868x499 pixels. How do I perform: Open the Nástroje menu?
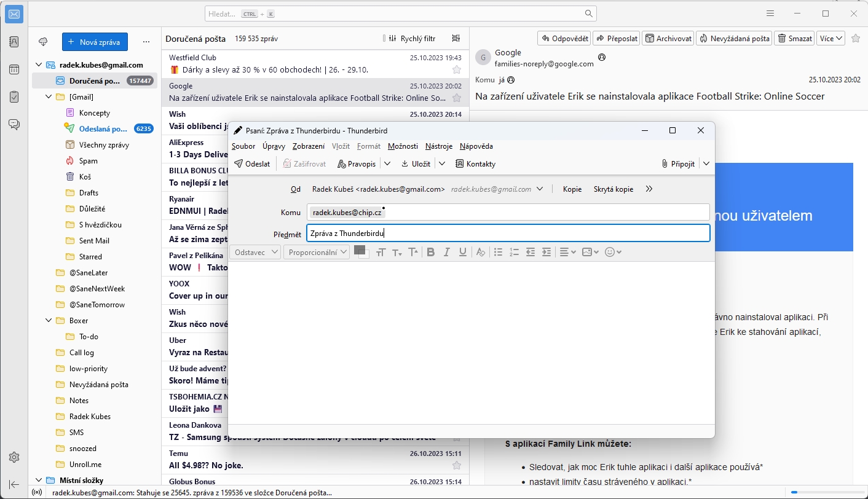click(x=439, y=146)
